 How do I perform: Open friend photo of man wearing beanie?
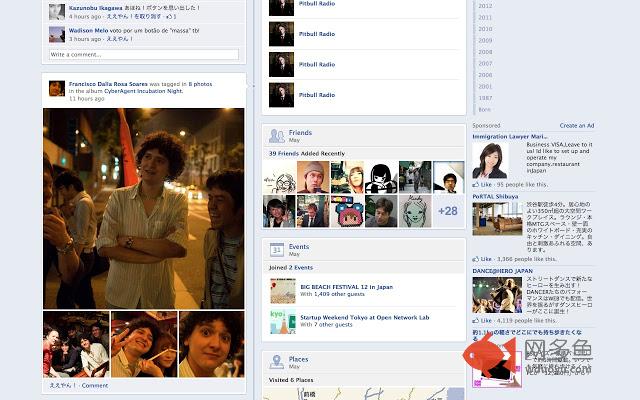click(x=313, y=177)
